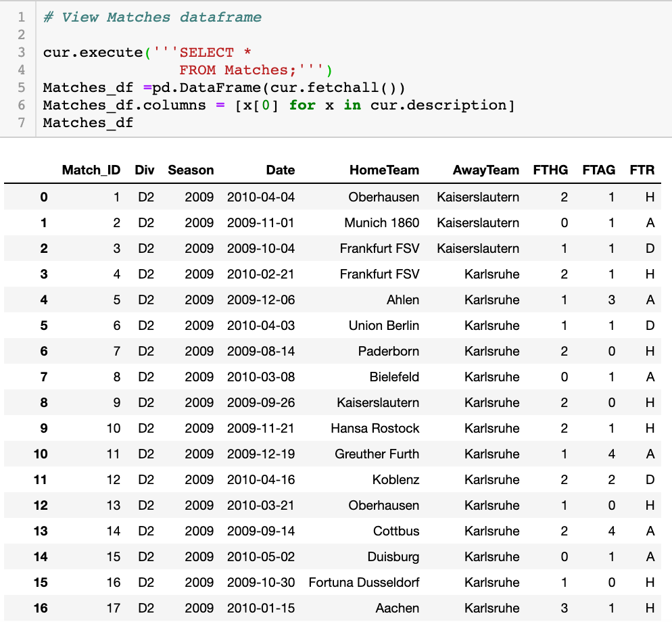The image size is (672, 622).
Task: Click the Date column header
Action: tap(281, 170)
